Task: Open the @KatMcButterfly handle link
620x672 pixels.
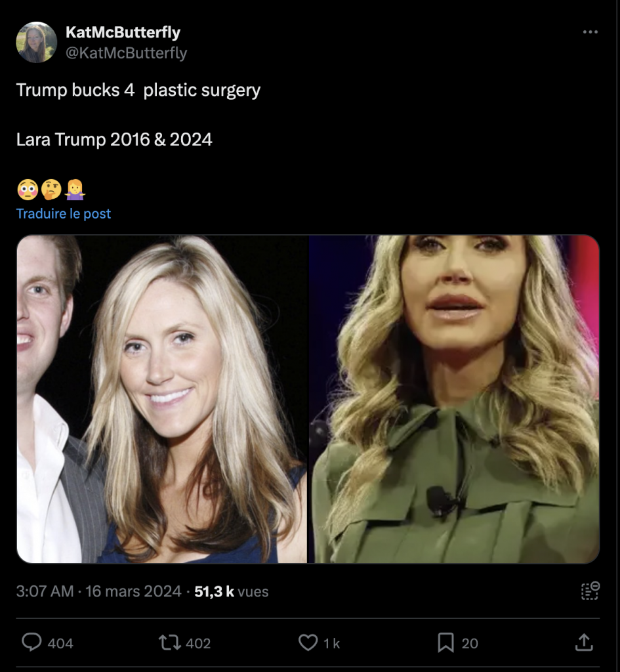Action: tap(126, 53)
